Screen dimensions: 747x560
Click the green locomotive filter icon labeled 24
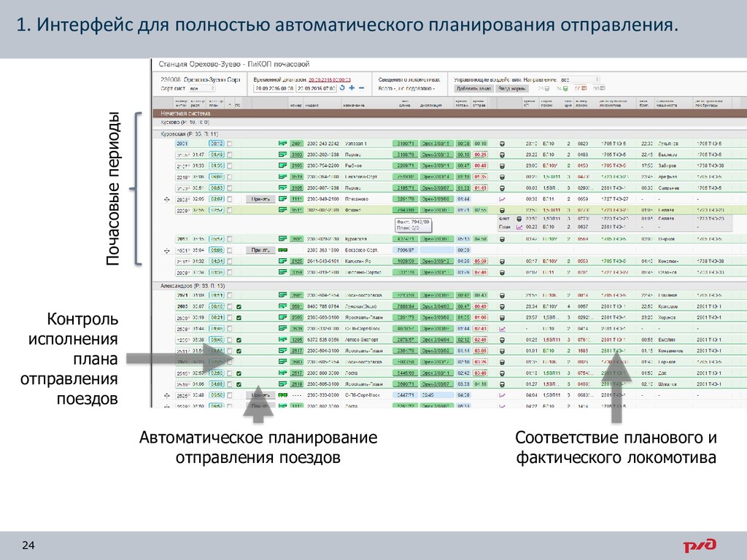565,88
